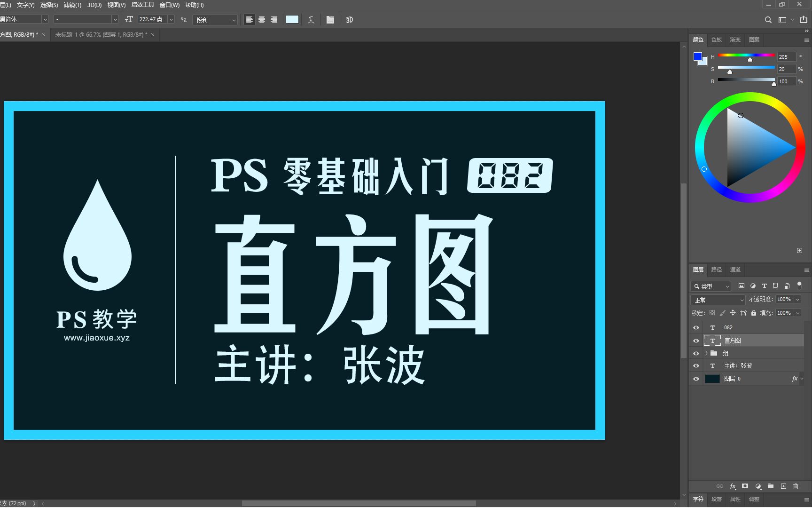The height and width of the screenshot is (508, 812).
Task: Open the 正常 blend mode dropdown
Action: [718, 300]
